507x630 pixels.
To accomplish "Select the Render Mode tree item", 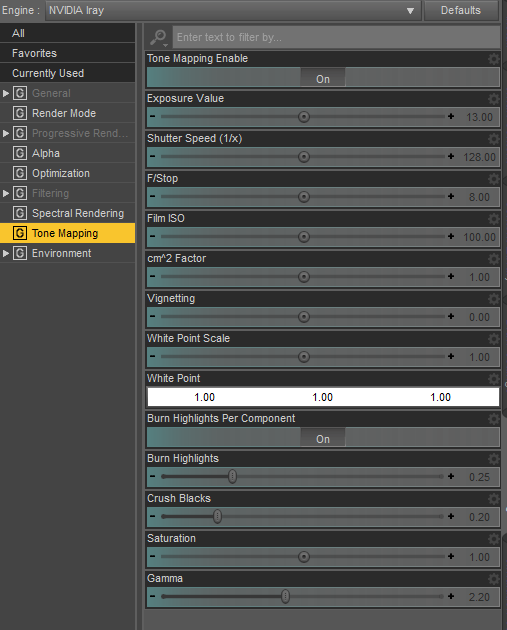I will 67,113.
